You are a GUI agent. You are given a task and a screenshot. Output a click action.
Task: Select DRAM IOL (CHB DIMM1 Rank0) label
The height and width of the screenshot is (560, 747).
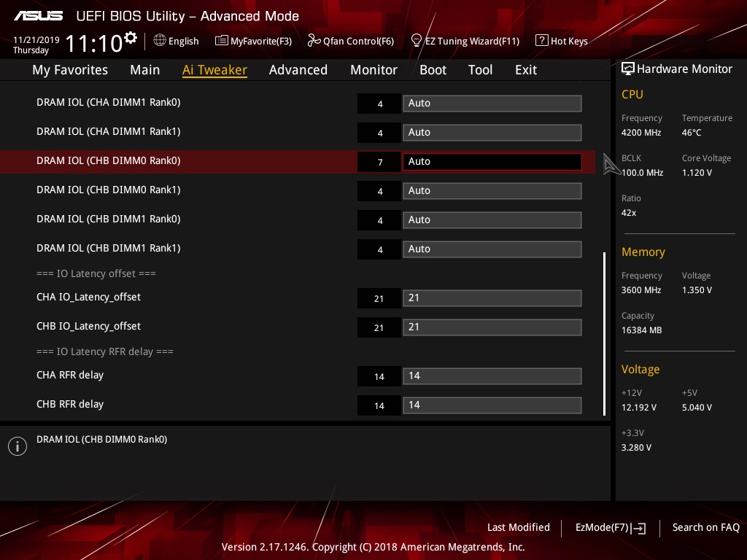click(109, 219)
